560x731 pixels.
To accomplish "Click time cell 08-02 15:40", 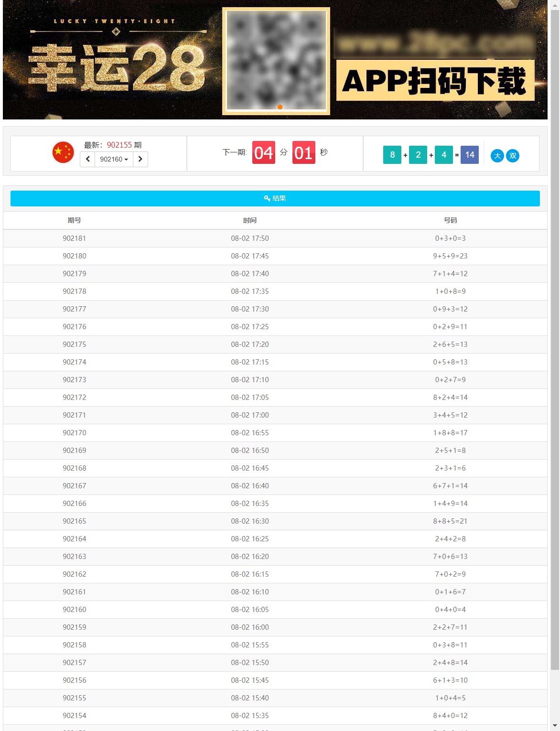I will [250, 698].
